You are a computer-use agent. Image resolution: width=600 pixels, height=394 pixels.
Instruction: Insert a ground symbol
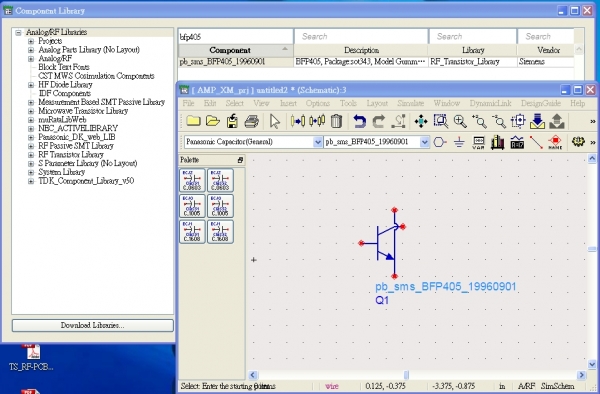tap(459, 143)
